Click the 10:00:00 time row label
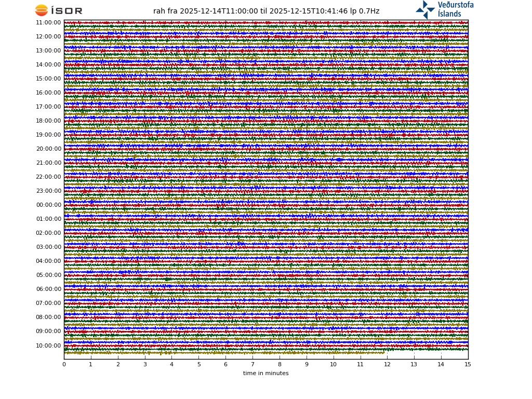Screen dimensions: 532x399 pos(48,346)
